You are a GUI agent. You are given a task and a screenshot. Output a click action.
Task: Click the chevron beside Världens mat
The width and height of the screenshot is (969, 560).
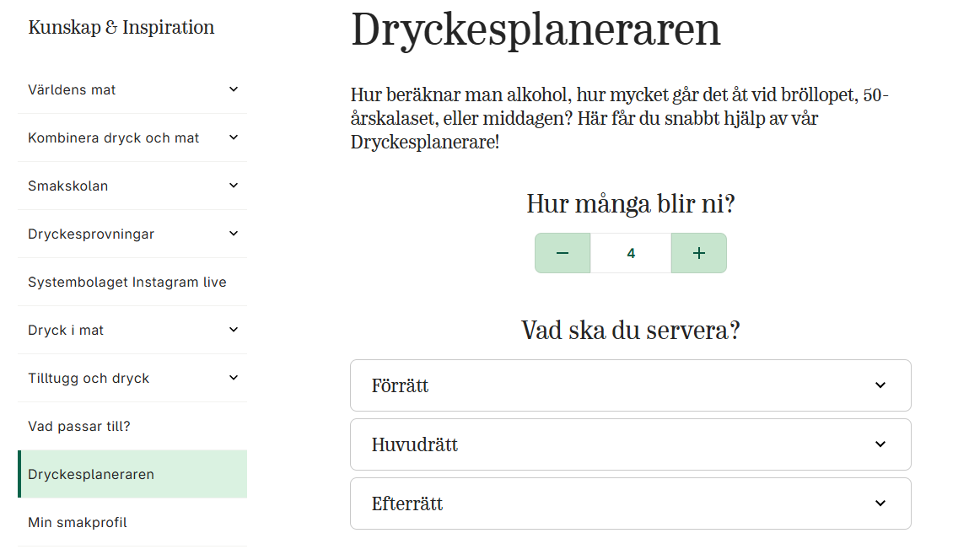click(x=234, y=90)
